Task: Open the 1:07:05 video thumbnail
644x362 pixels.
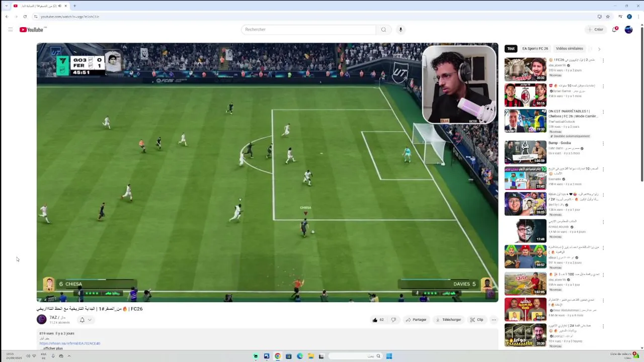Action: click(x=525, y=284)
